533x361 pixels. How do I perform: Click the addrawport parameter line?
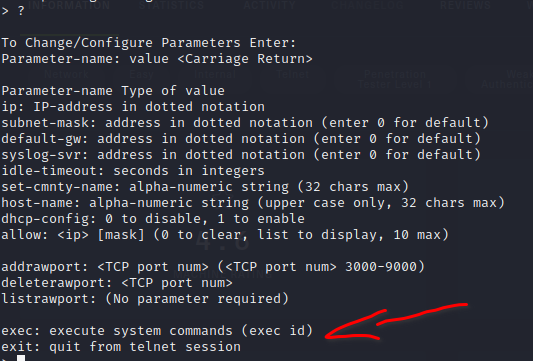pyautogui.click(x=213, y=267)
